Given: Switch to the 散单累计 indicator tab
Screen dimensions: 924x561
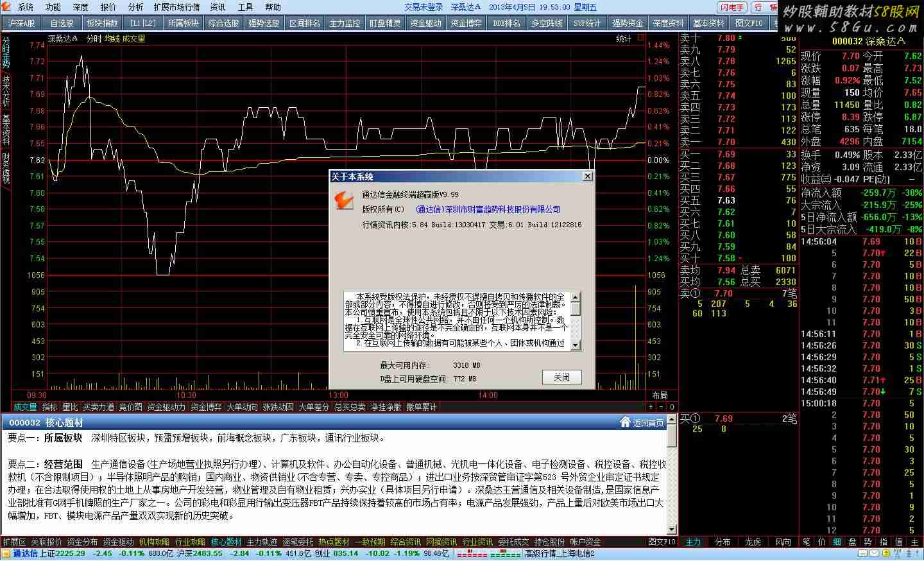Looking at the screenshot, I should point(422,407).
